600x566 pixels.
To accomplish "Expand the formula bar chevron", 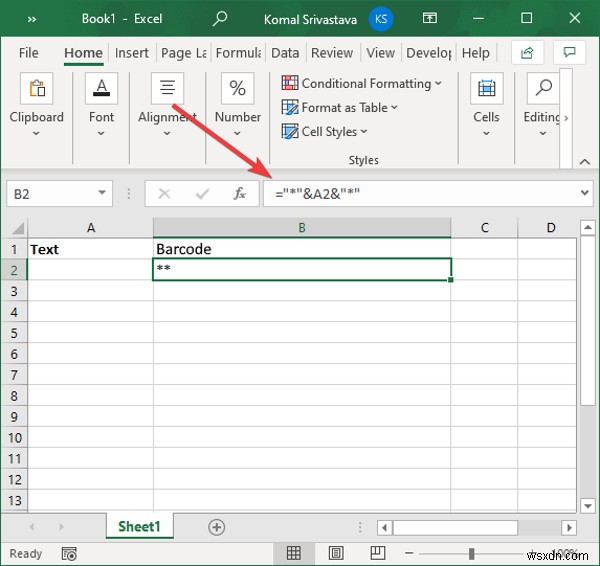I will tap(584, 192).
